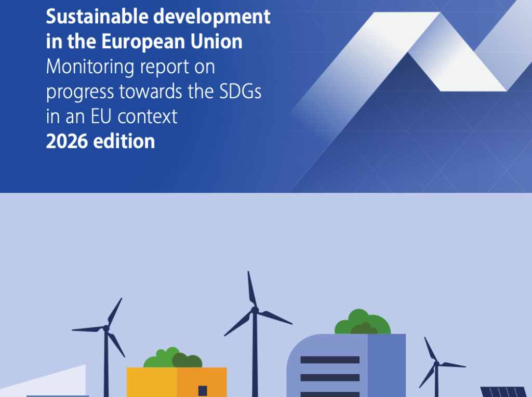Click the top dark stripe on the blue building
This screenshot has width=532, height=397.
tap(330, 360)
